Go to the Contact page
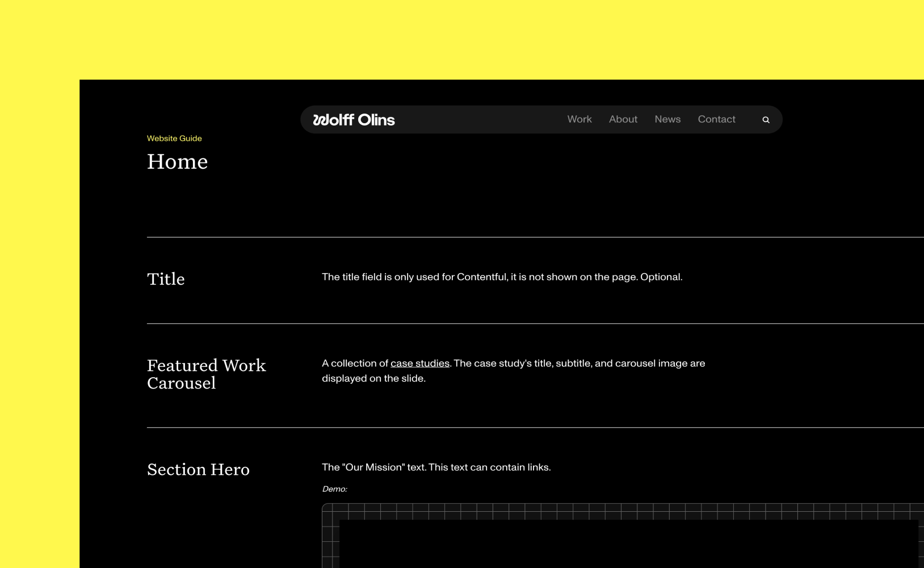 tap(716, 119)
